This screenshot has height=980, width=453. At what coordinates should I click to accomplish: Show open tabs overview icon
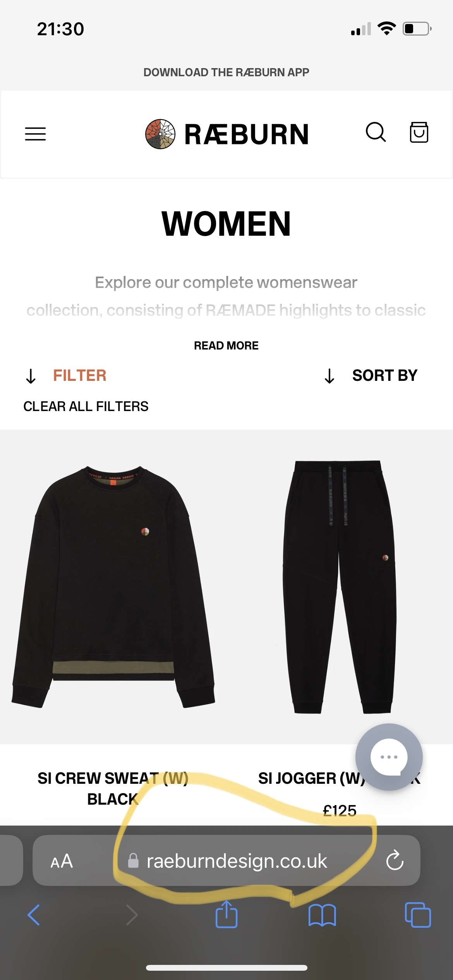click(418, 915)
